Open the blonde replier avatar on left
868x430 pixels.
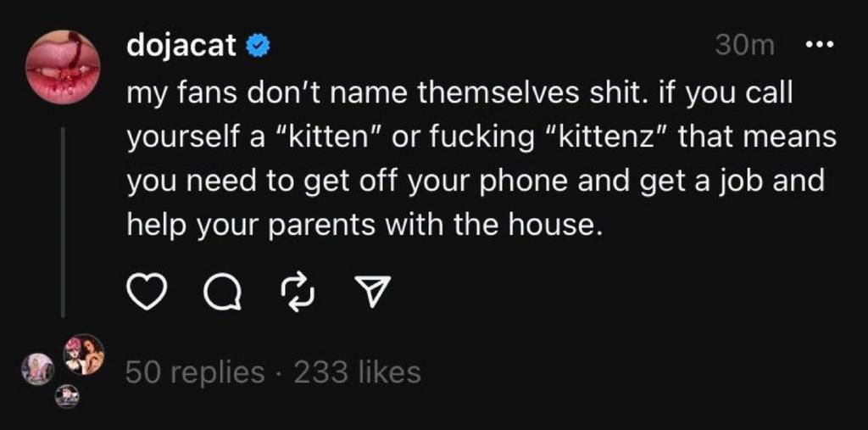(x=38, y=369)
